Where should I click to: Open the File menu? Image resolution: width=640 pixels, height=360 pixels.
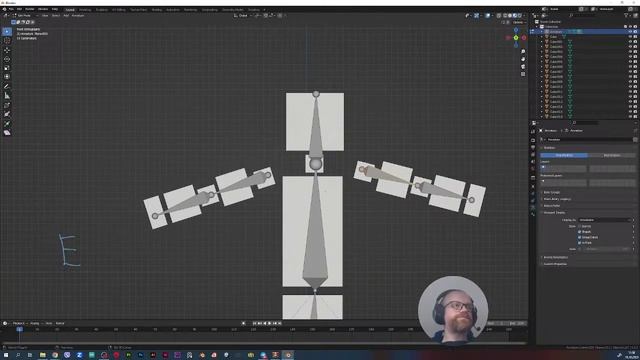click(11, 9)
